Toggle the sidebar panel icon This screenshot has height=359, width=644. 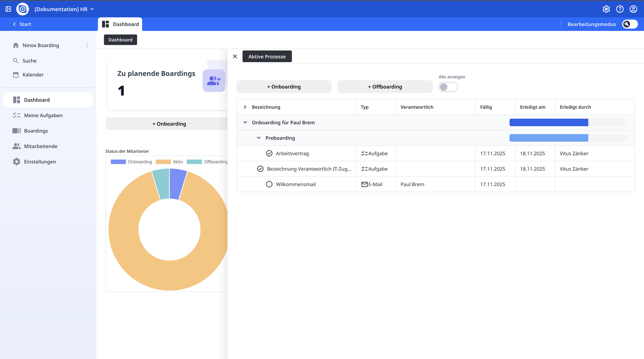tap(8, 9)
